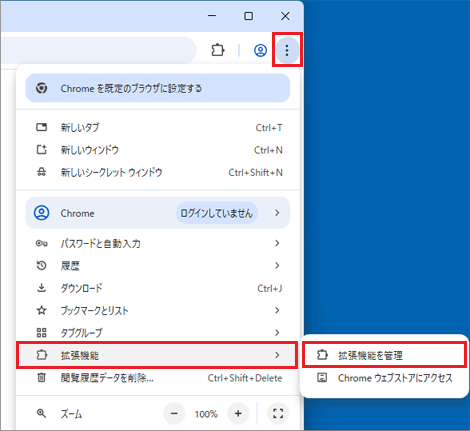
Task: Click the Ctrl+J shortcut text
Action: point(270,288)
